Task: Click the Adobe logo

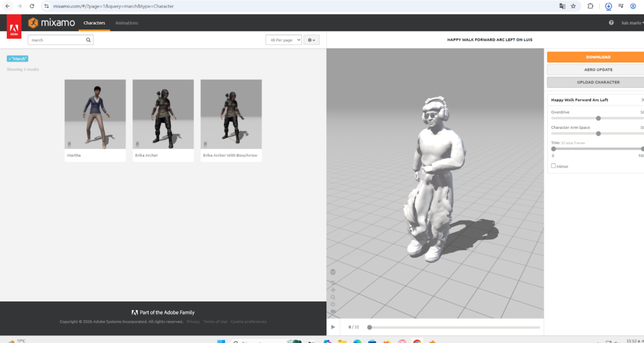Action: click(x=14, y=26)
